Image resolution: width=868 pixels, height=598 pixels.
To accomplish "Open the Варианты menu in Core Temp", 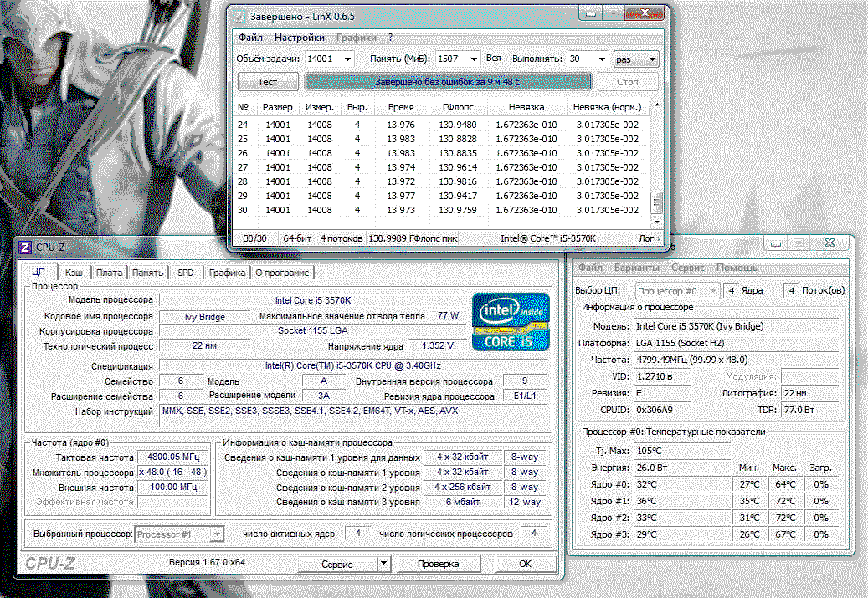I will [x=636, y=268].
